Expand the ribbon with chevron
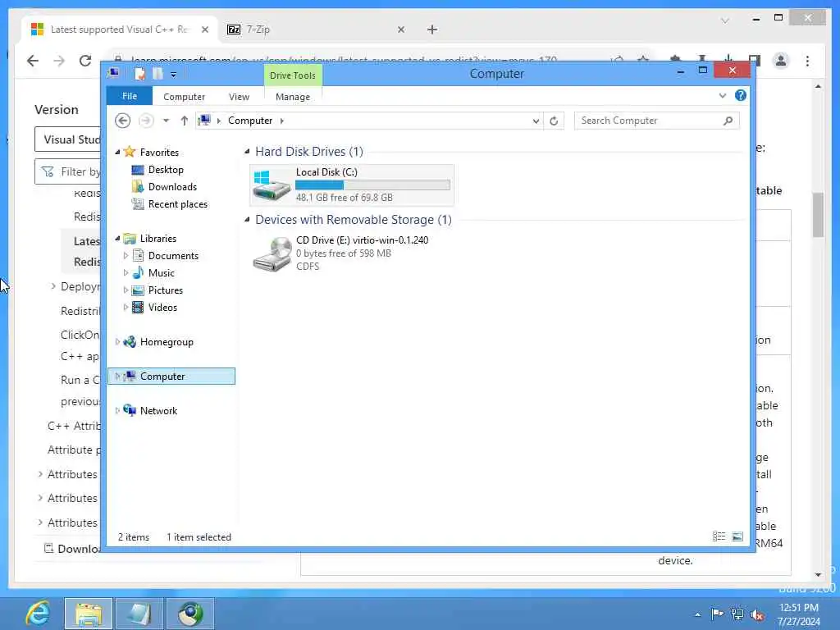This screenshot has width=840, height=630. (722, 95)
